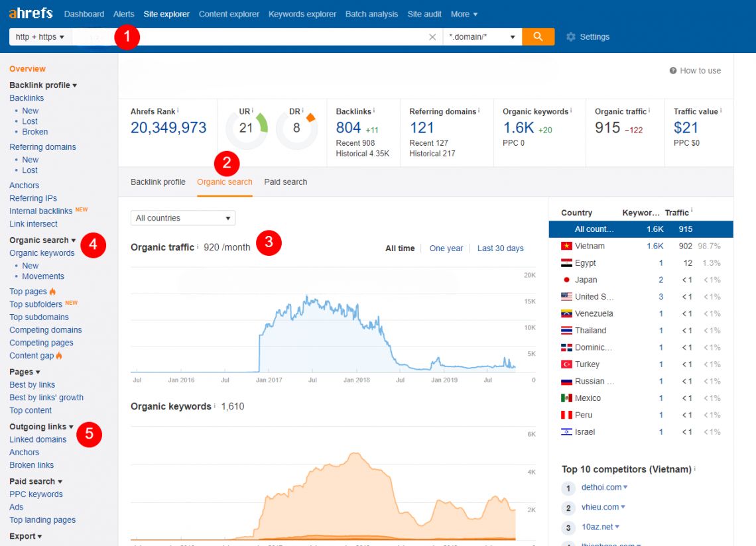Click the Turkey flag icon
Screen dimensions: 756x546
(x=566, y=364)
